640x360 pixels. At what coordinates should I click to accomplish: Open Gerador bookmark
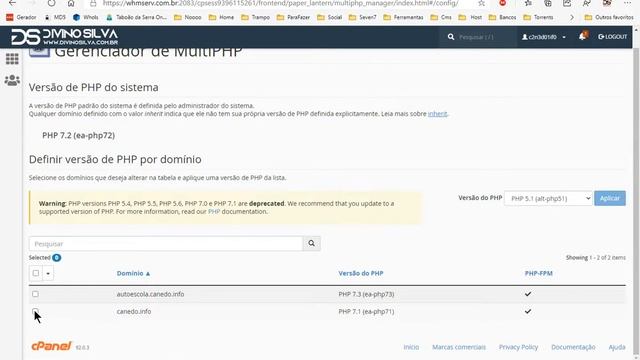tap(21, 17)
